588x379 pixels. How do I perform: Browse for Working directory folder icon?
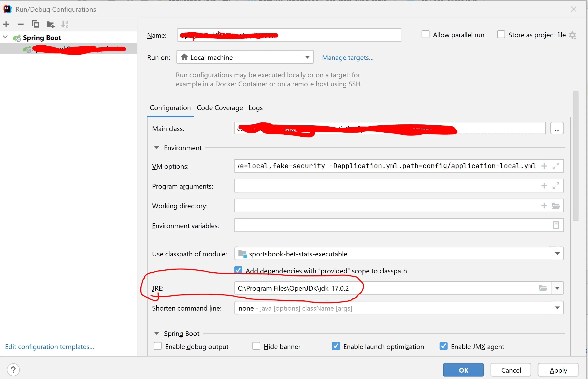(556, 206)
